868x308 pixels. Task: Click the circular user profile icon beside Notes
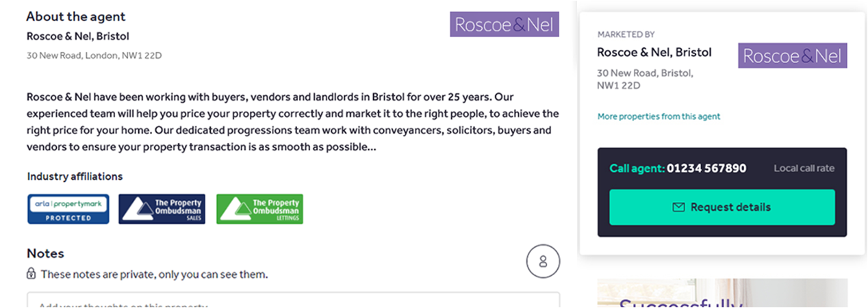point(543,261)
